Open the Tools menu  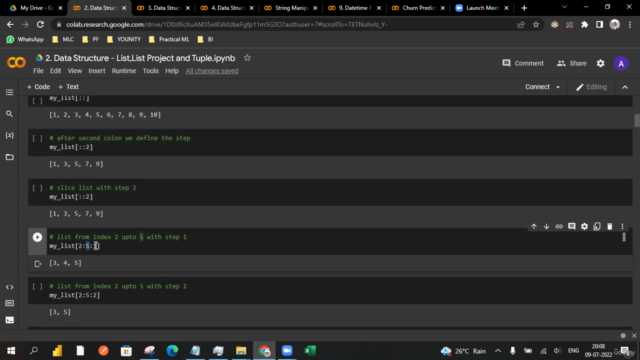150,71
